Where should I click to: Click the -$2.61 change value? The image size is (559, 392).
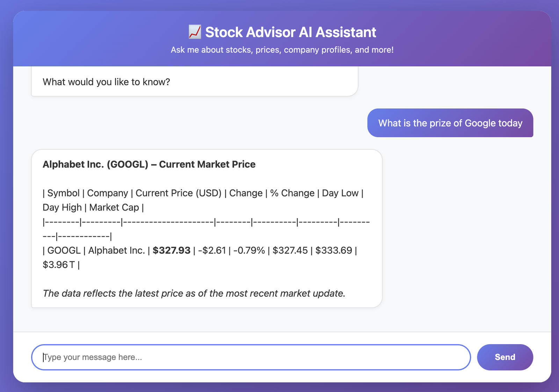[212, 251]
